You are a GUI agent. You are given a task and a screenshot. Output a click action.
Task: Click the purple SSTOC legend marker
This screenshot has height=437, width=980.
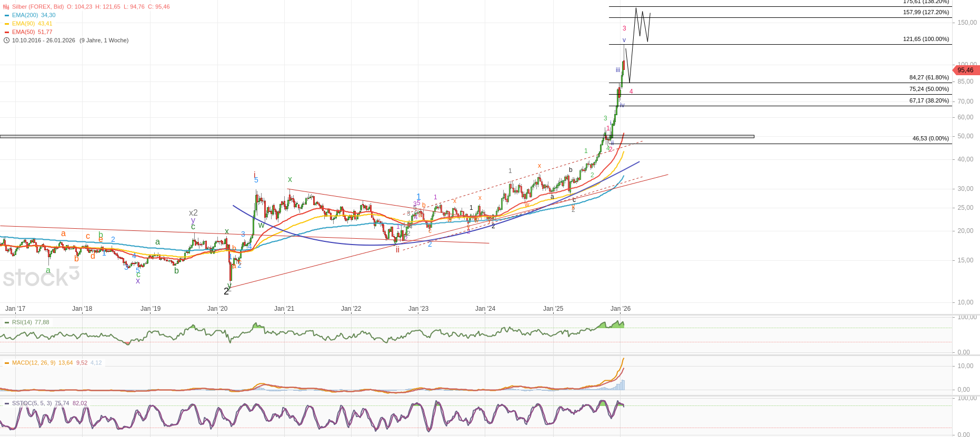pos(6,403)
